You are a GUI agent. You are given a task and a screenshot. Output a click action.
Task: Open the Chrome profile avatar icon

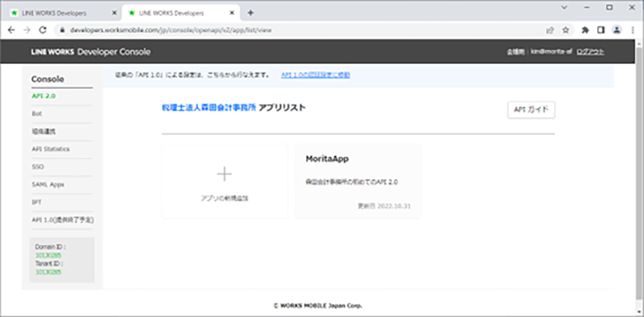coord(616,30)
